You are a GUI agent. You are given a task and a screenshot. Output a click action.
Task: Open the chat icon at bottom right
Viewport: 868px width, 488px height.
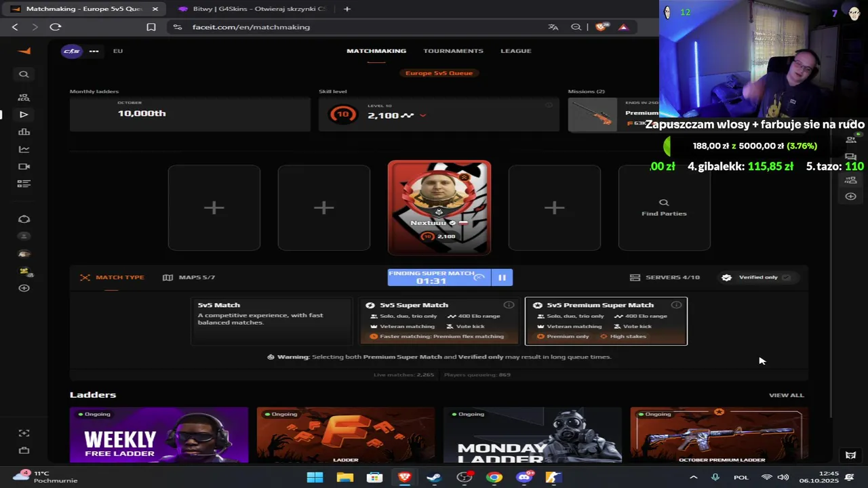click(x=850, y=455)
